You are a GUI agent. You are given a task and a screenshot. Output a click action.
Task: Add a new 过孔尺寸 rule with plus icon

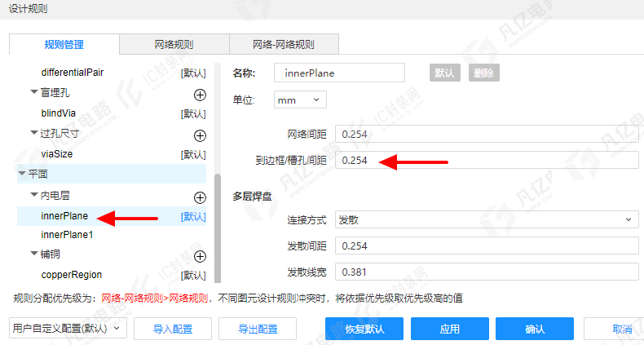pyautogui.click(x=200, y=135)
